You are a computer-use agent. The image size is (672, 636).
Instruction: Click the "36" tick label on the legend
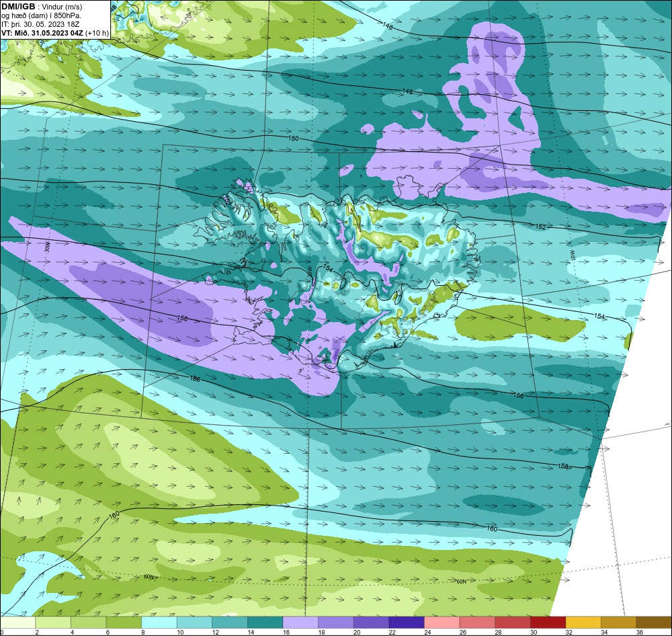639,632
